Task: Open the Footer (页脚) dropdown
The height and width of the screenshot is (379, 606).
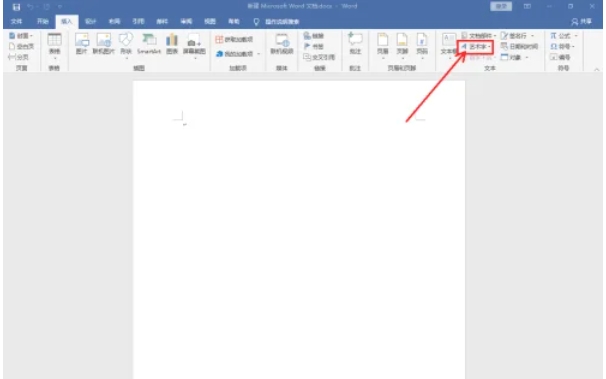Action: 402,46
